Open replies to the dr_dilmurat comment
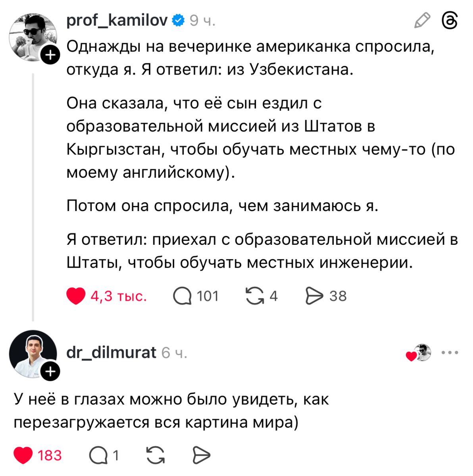473x476 pixels. (98, 455)
